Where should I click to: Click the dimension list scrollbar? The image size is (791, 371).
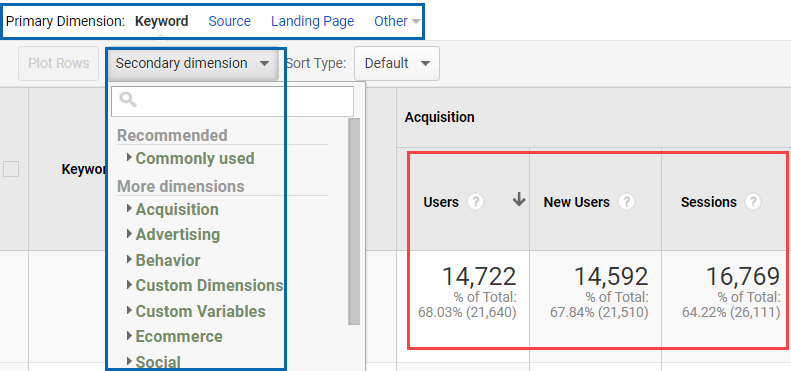pos(354,221)
